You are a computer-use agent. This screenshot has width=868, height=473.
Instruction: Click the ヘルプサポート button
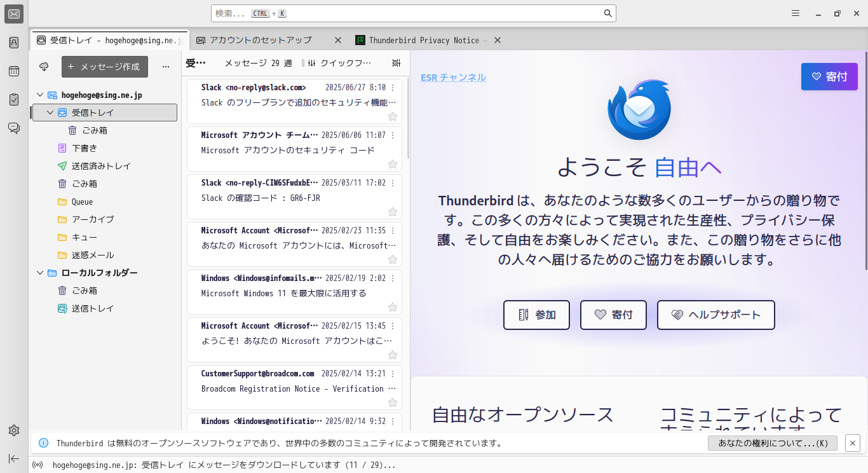716,315
